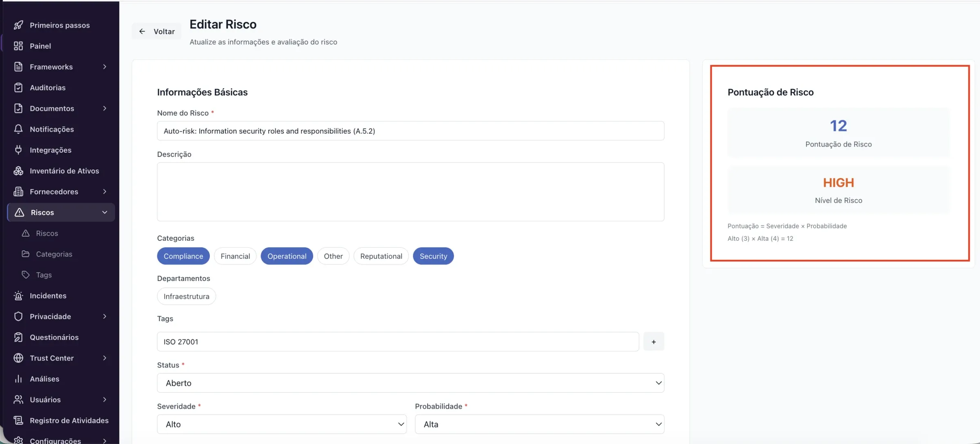This screenshot has height=444, width=980.
Task: Click the Frameworks document icon
Action: 18,67
